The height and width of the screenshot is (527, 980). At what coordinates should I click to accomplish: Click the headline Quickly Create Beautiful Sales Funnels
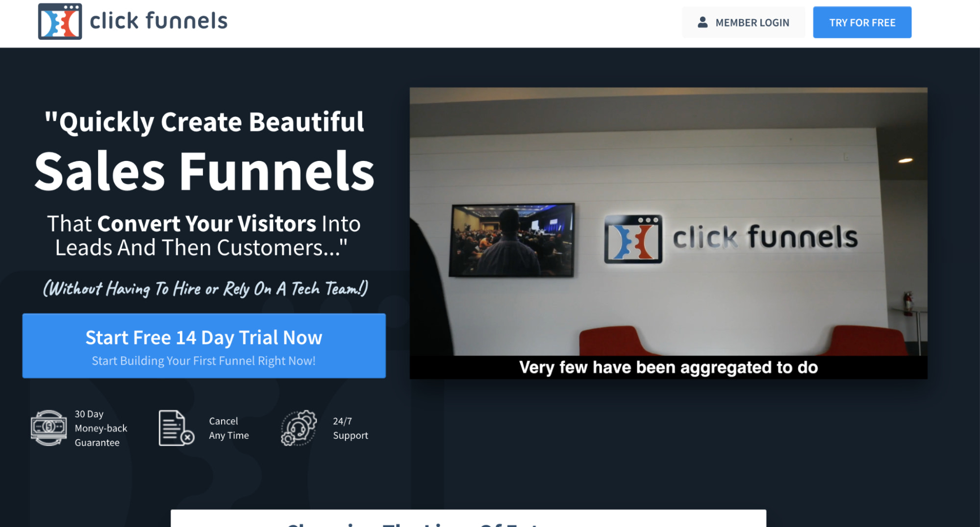[x=204, y=147]
